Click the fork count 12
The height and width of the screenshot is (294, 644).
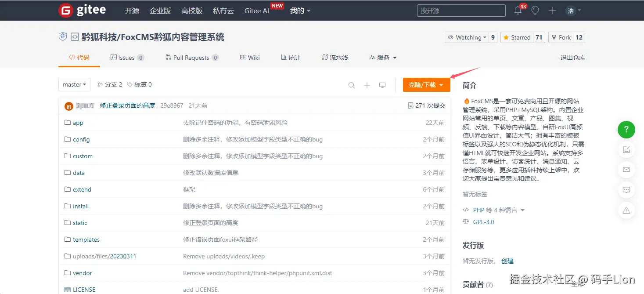point(579,37)
